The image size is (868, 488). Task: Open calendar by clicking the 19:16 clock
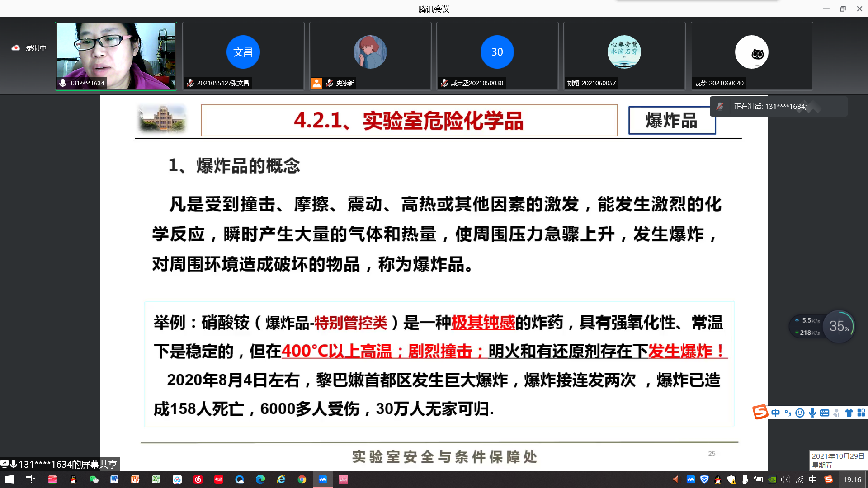pos(851,480)
